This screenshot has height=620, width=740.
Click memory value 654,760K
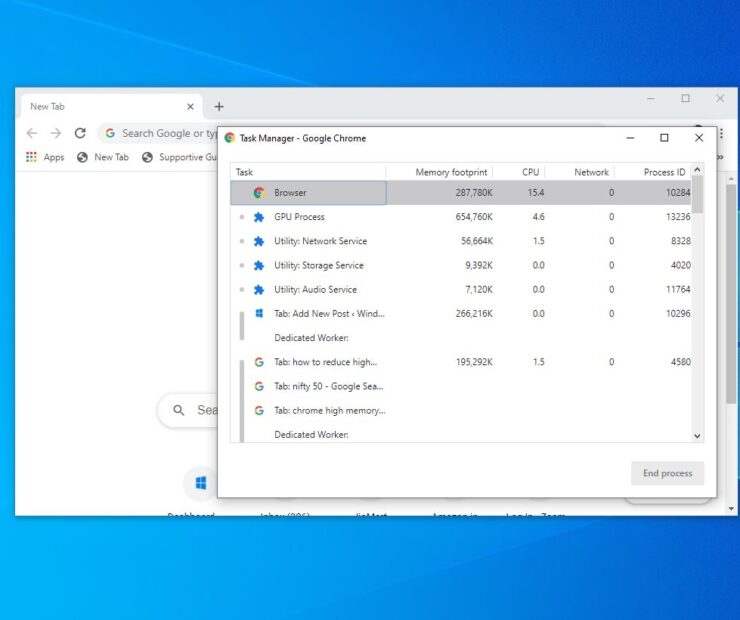coord(474,217)
